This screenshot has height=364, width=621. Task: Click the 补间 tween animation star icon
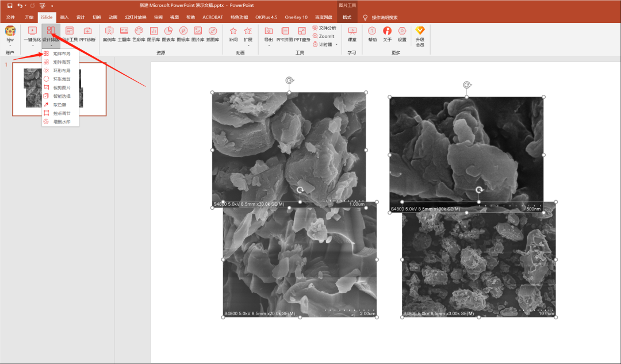click(x=233, y=30)
